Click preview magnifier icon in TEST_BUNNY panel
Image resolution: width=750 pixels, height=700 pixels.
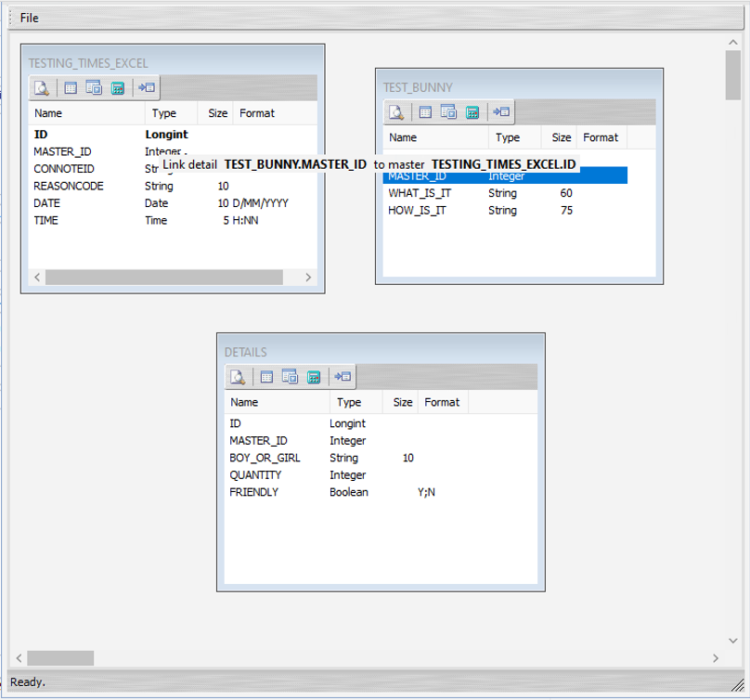click(x=396, y=112)
